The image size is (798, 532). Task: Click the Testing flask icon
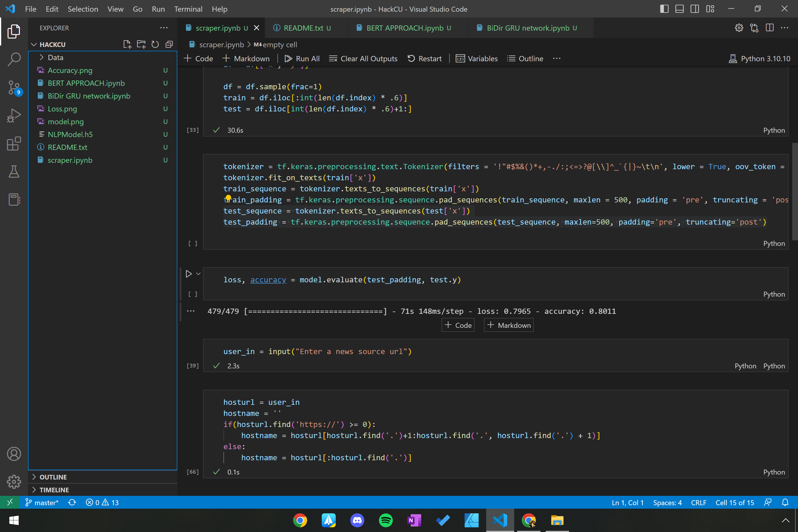pyautogui.click(x=14, y=172)
